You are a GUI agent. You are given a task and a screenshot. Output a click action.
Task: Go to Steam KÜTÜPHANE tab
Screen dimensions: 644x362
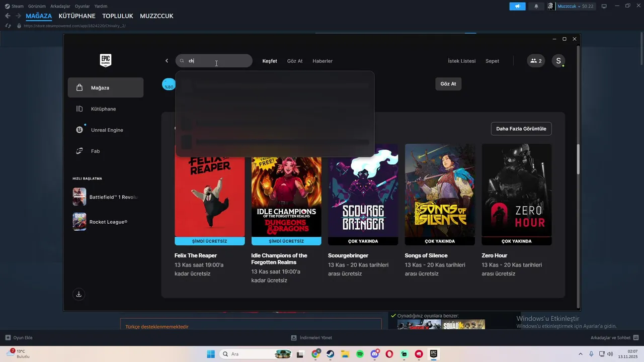(77, 16)
